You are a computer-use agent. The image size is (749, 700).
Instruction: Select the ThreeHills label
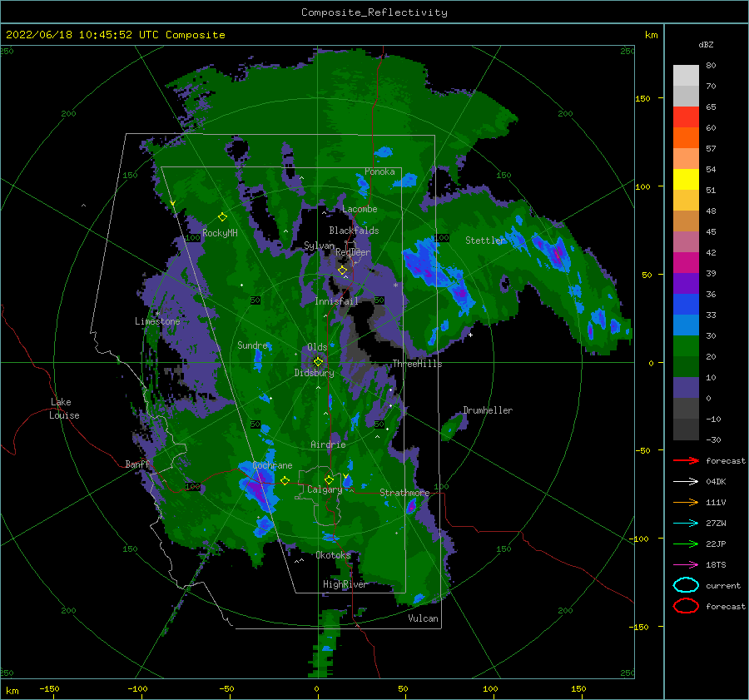pyautogui.click(x=417, y=364)
